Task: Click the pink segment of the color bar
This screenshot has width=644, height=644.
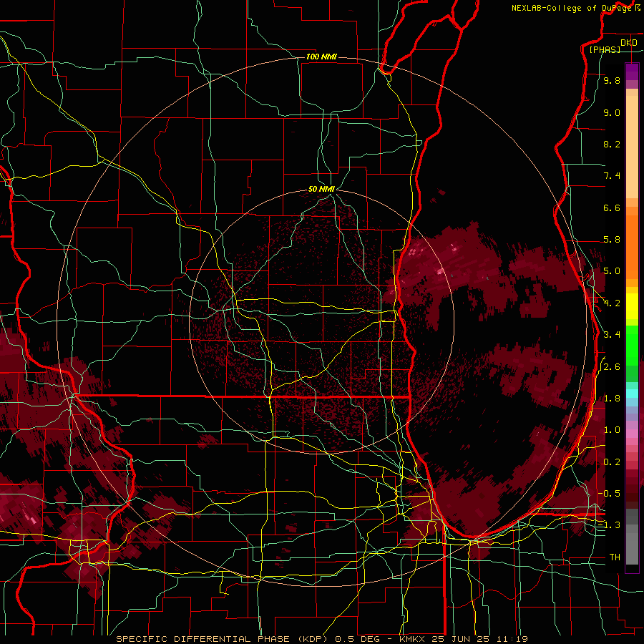Action: point(632,434)
